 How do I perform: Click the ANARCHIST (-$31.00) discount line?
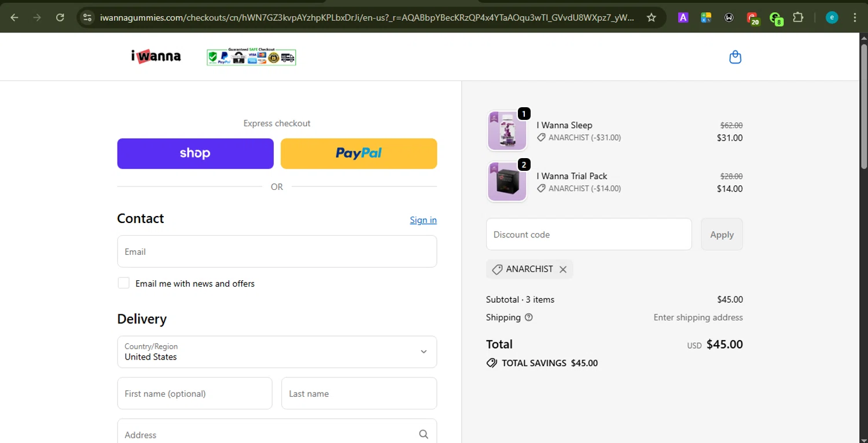point(579,138)
